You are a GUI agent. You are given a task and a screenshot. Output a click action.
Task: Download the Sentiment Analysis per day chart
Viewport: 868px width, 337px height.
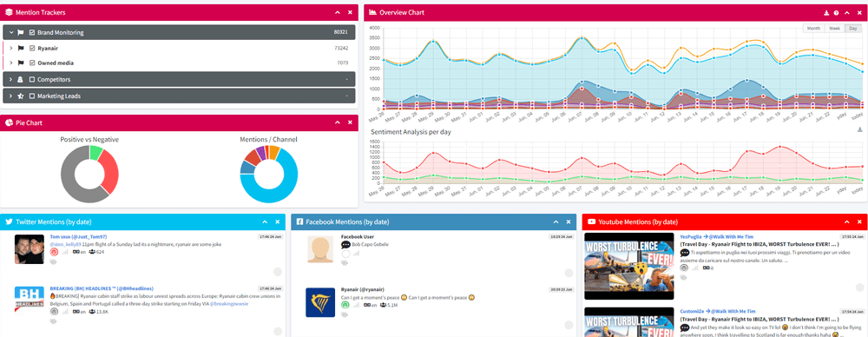(x=859, y=129)
